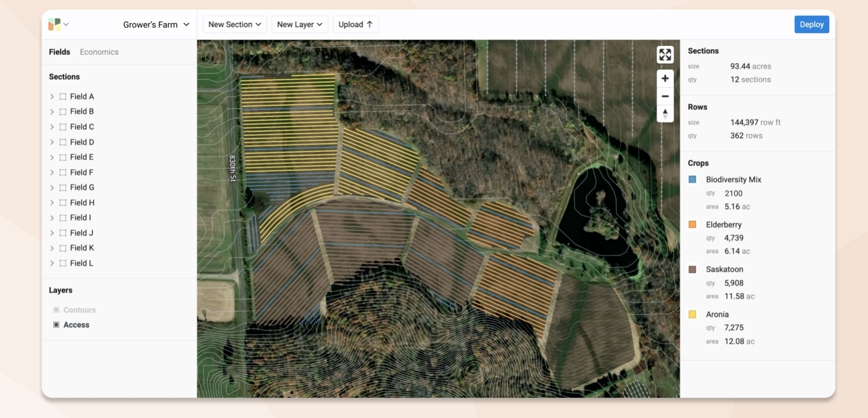Check the Field E checkbox
The width and height of the screenshot is (868, 418).
coord(63,157)
